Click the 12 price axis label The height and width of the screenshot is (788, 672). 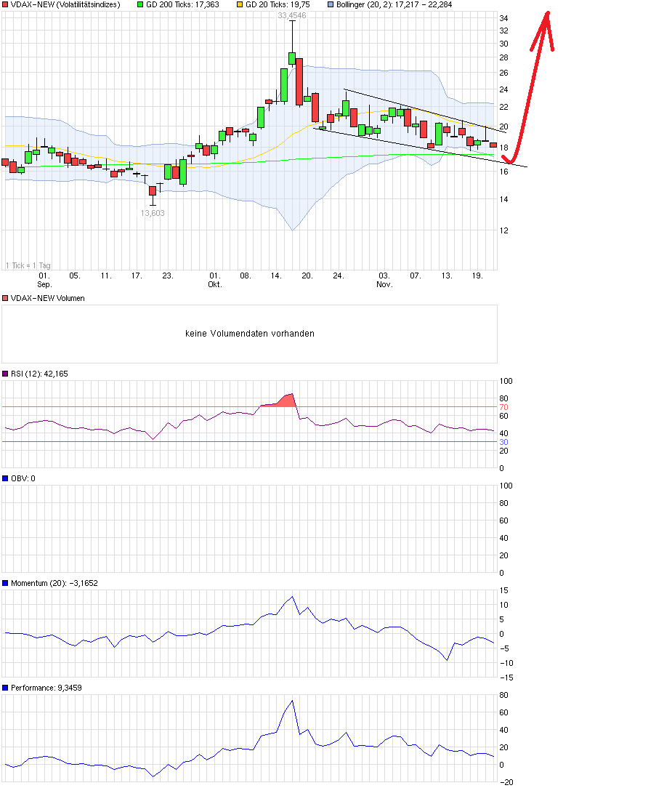coord(503,230)
